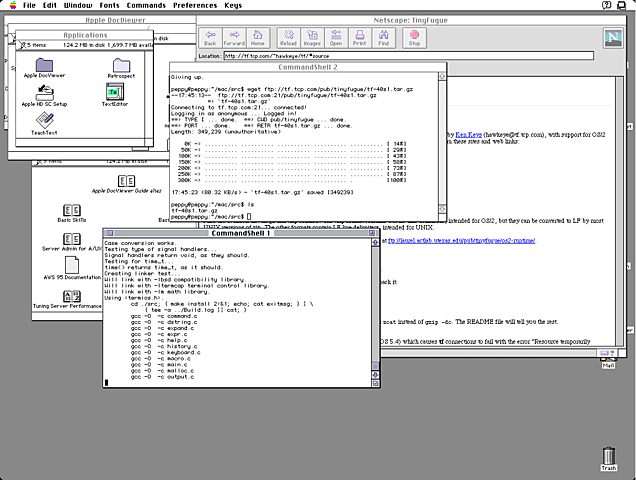Screen dimensions: 636x480
Task: Click 'tf-40s1.tar.gz' saved line in CommandShell 2
Action: [262, 192]
